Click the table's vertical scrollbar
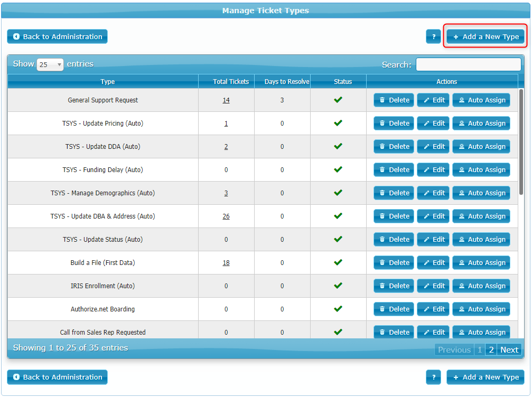Screen dimensions: 532x398 (x=521, y=143)
